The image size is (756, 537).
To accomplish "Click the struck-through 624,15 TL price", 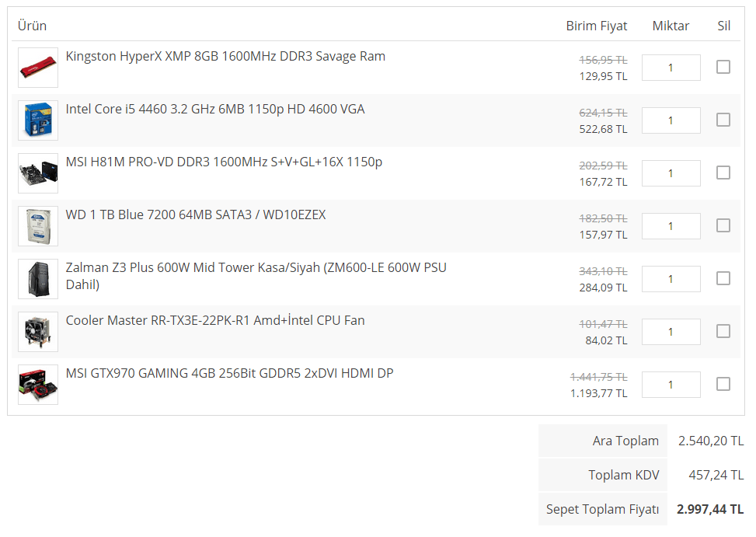I will point(603,113).
